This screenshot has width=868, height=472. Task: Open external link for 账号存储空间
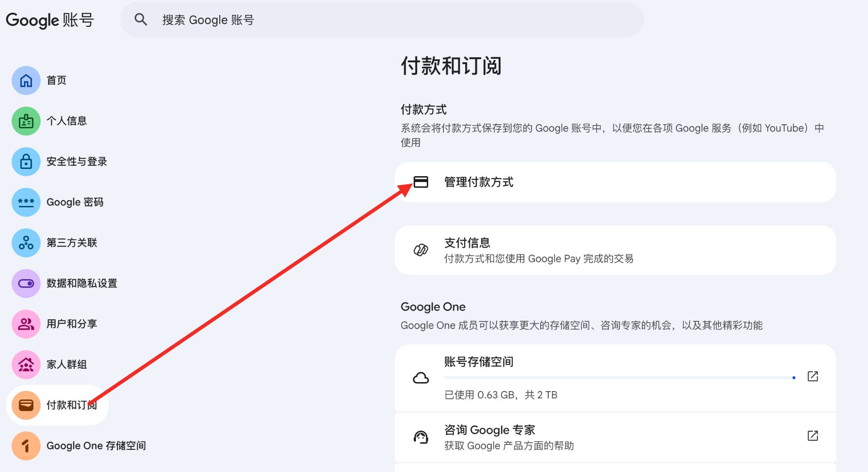(x=812, y=376)
